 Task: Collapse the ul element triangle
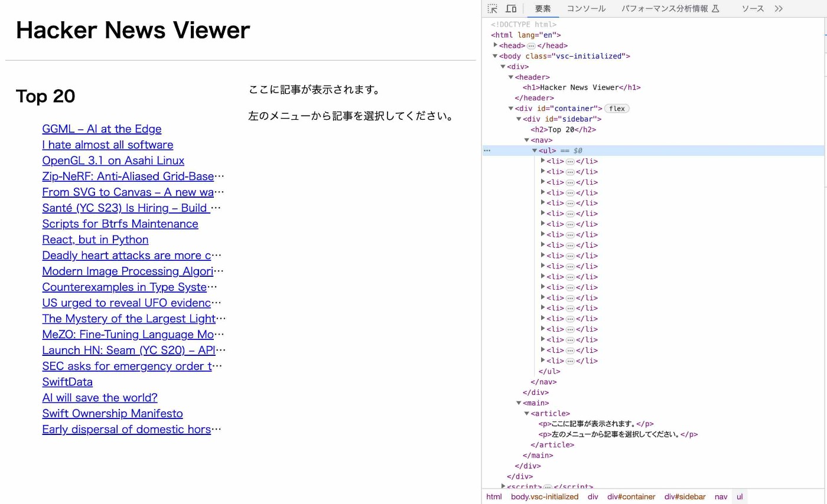click(535, 150)
